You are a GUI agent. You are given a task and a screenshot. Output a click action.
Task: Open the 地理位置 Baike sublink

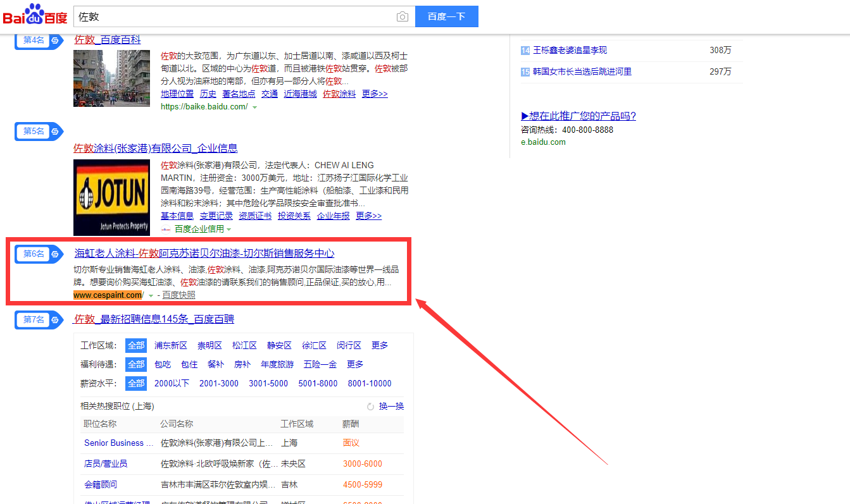177,94
